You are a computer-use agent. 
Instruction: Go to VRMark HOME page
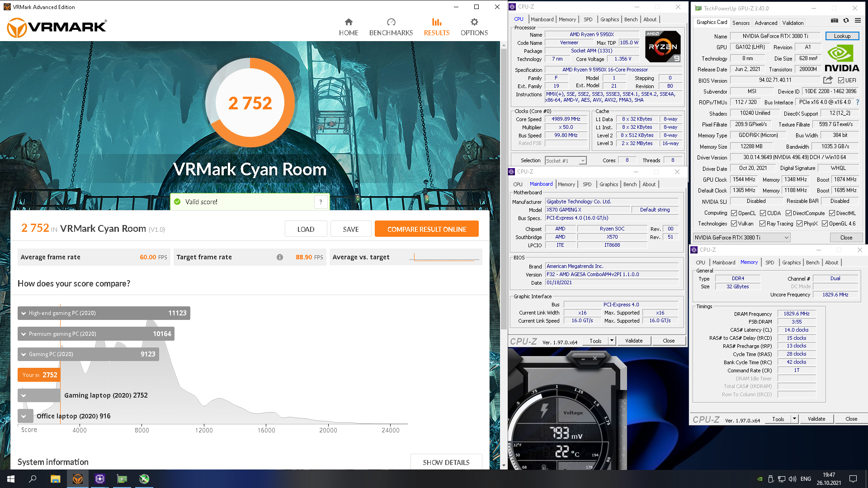(x=349, y=27)
